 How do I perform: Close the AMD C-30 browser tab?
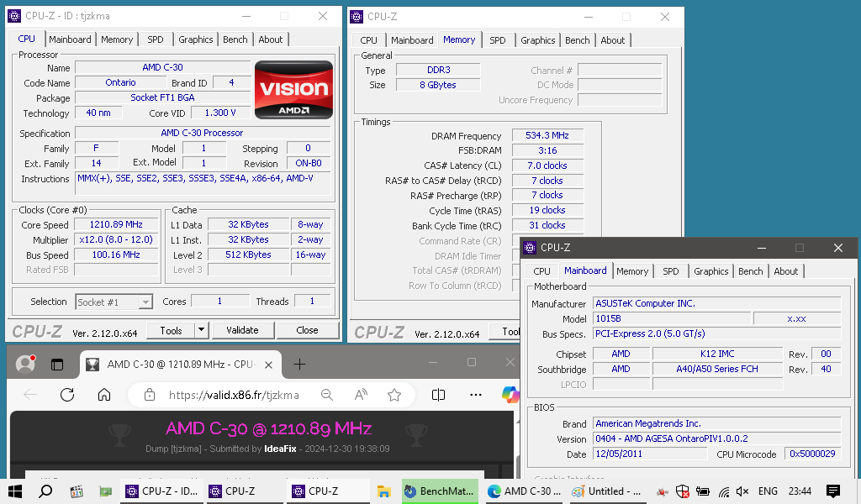(x=268, y=365)
